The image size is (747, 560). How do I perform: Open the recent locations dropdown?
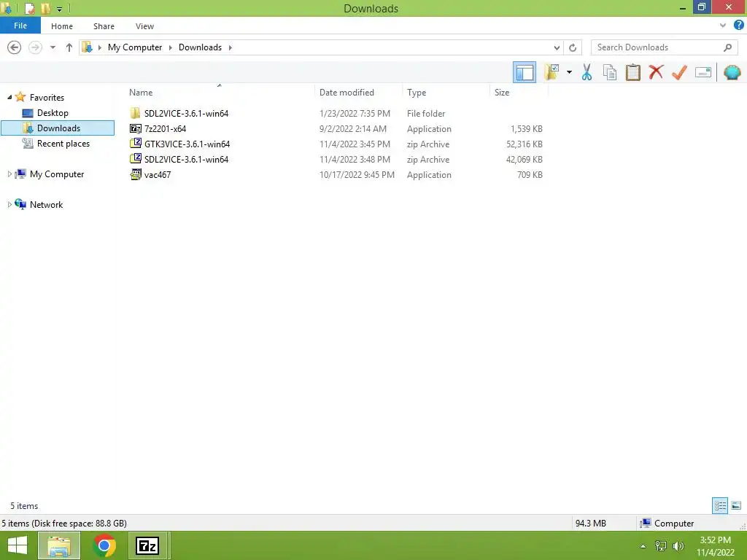53,47
